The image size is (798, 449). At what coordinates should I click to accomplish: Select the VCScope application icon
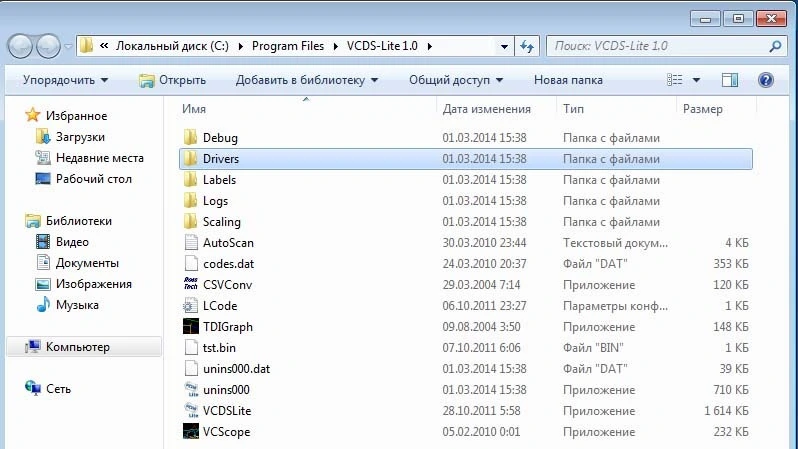(x=191, y=431)
